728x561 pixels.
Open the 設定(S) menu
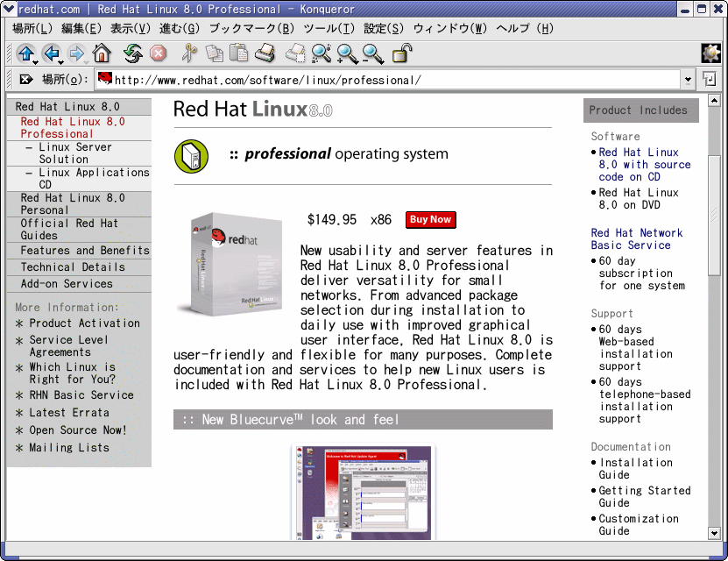[x=384, y=29]
